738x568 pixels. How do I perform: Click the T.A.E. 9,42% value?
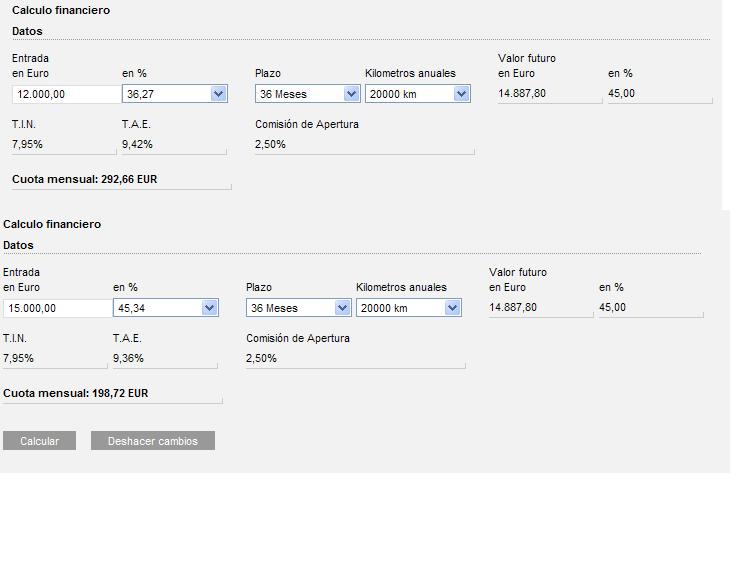pyautogui.click(x=137, y=144)
